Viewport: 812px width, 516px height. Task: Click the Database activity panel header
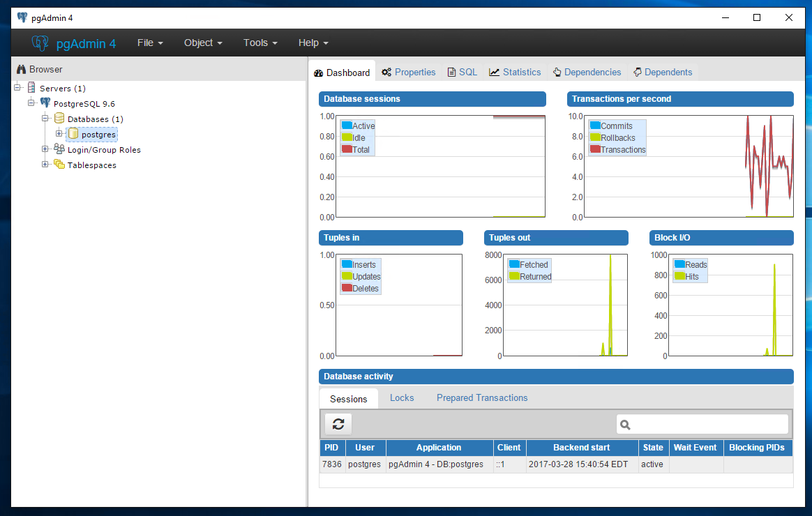click(x=556, y=377)
